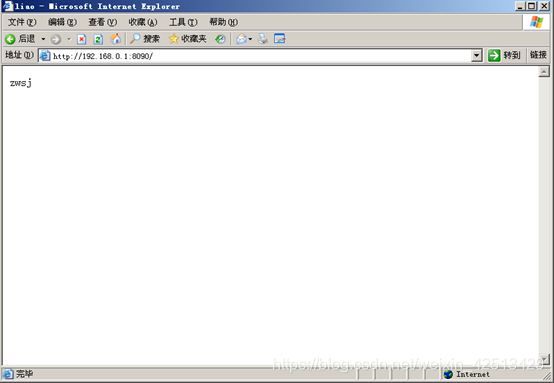
Task: Go to the Home page icon
Action: pos(115,39)
